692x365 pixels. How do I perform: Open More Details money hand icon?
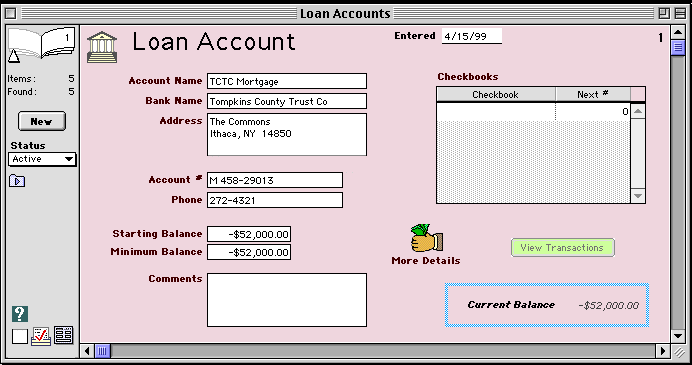click(x=426, y=238)
